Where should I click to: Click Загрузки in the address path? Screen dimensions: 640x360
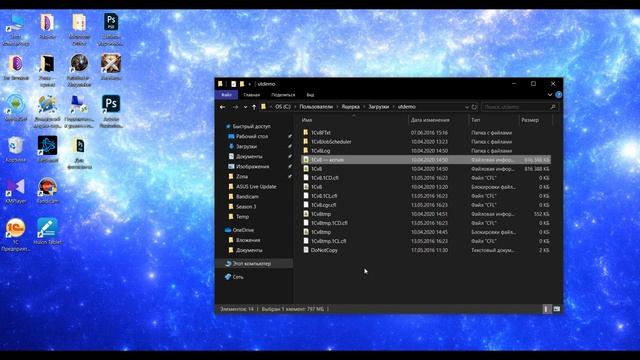(378, 107)
